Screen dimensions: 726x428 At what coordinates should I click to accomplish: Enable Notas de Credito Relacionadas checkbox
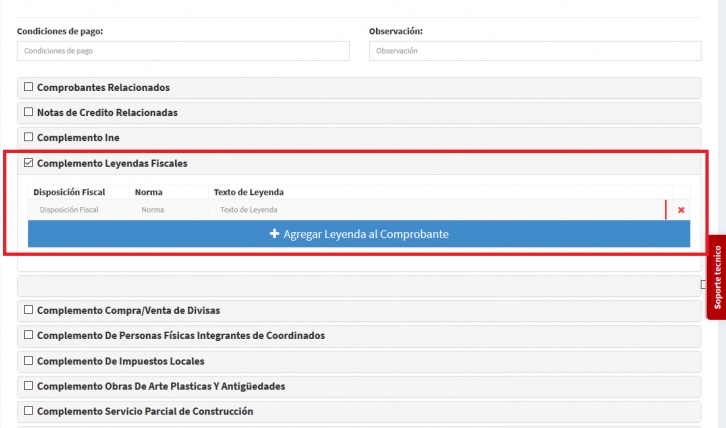pyautogui.click(x=29, y=112)
